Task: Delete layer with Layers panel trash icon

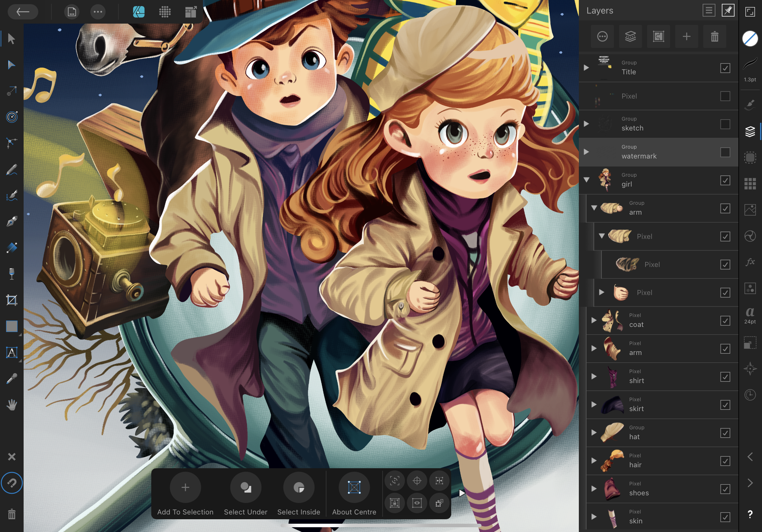Action: (714, 36)
